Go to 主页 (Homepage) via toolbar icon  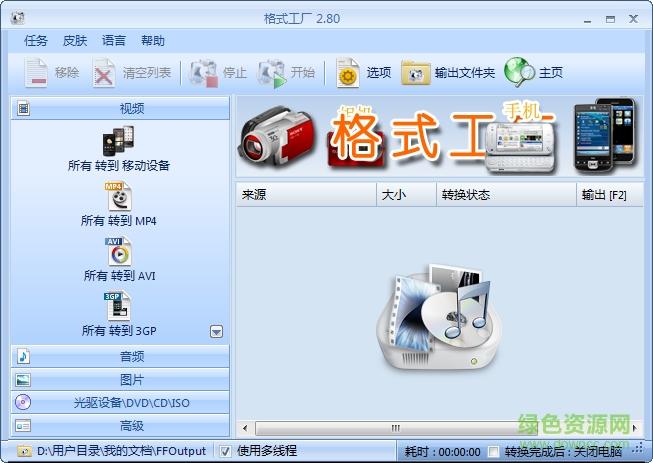click(x=520, y=73)
